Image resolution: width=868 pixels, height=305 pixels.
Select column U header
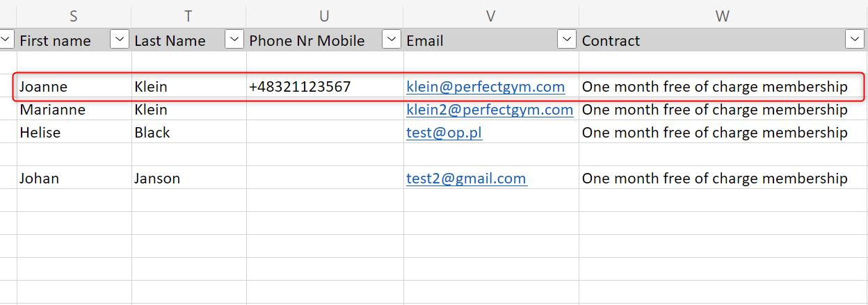pos(324,15)
